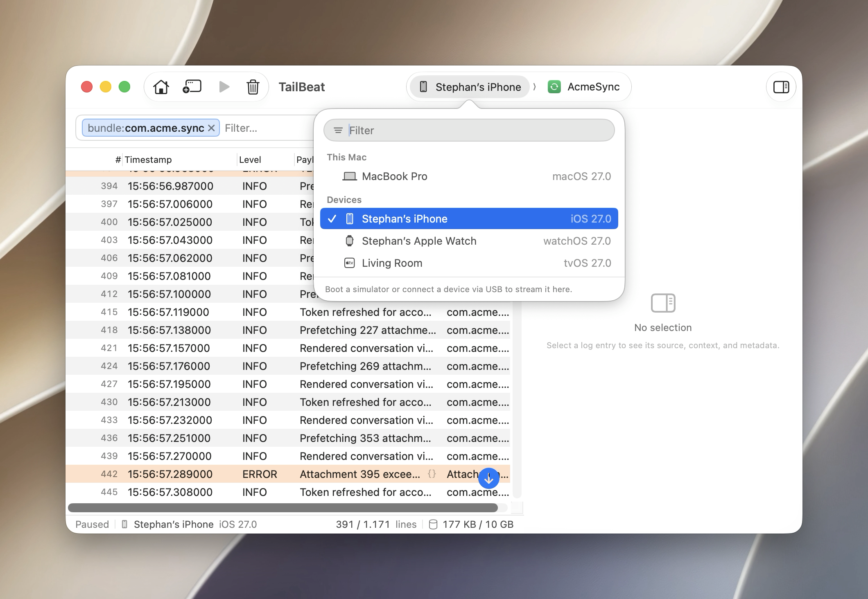Select Stephan's Apple Watch device
This screenshot has height=599, width=868.
[x=469, y=241]
